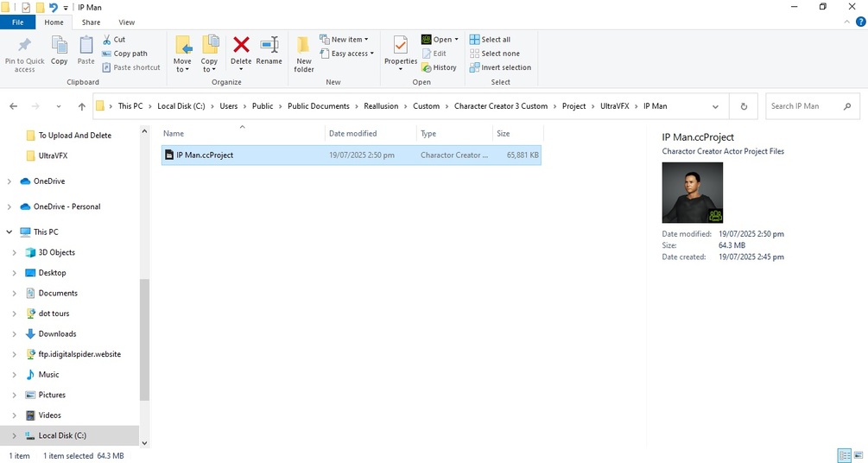Sort by the Size column header
The width and height of the screenshot is (868, 463).
[x=517, y=134]
